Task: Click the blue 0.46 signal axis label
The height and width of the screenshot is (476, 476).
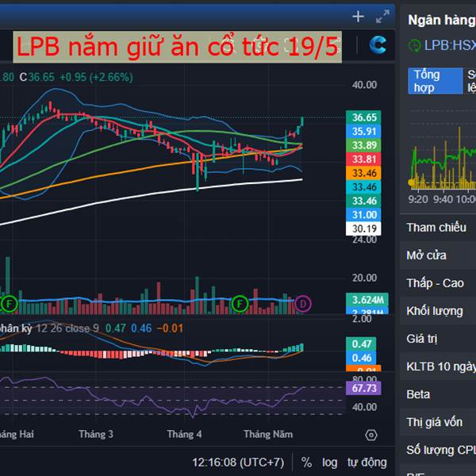Action: (361, 358)
